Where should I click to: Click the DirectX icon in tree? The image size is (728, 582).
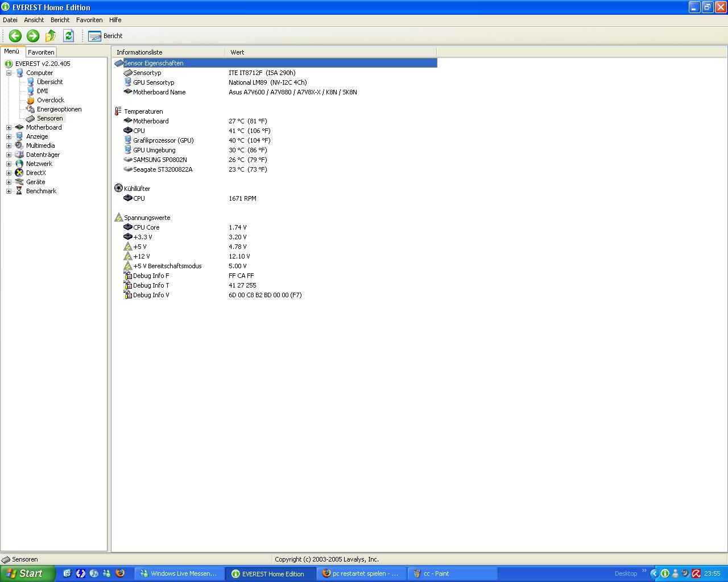pos(19,173)
